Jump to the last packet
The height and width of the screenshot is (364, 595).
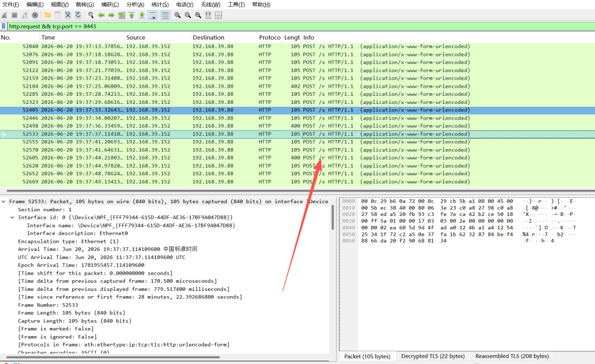pos(142,15)
